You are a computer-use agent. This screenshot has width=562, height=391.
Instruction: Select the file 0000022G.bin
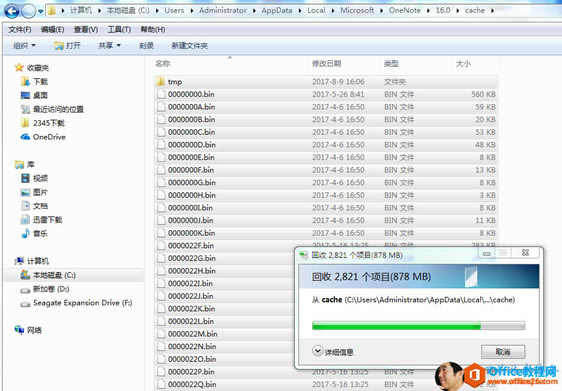192,258
